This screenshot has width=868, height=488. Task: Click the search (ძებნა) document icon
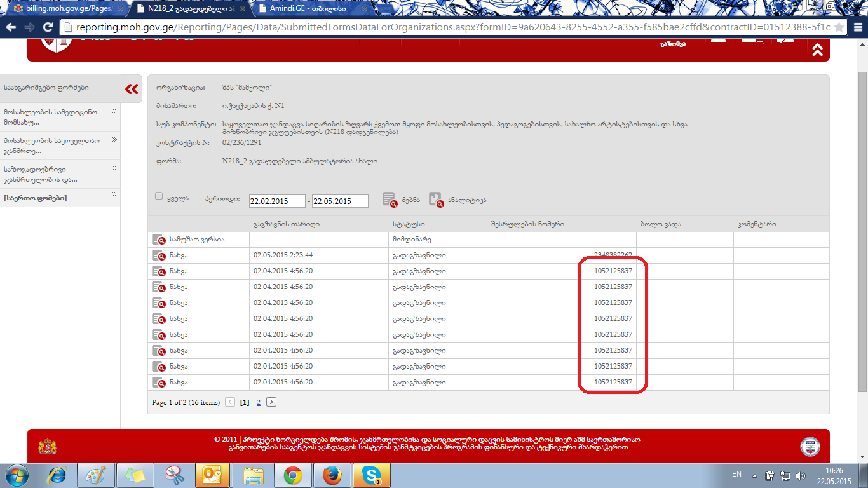tap(389, 200)
